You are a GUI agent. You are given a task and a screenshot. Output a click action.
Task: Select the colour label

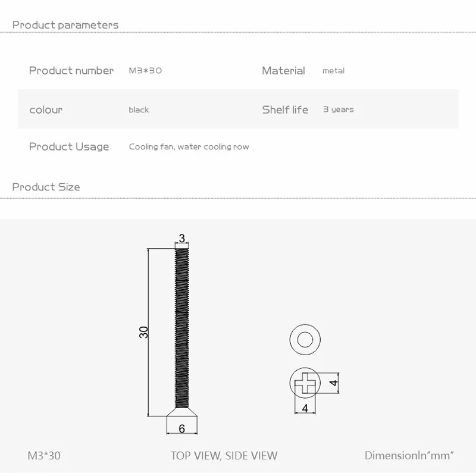pyautogui.click(x=46, y=109)
